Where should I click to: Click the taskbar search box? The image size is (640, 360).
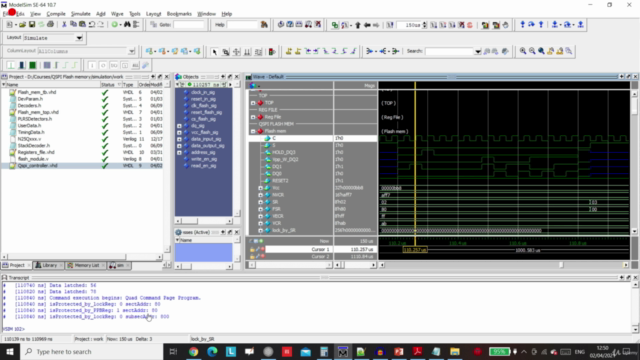(91, 351)
